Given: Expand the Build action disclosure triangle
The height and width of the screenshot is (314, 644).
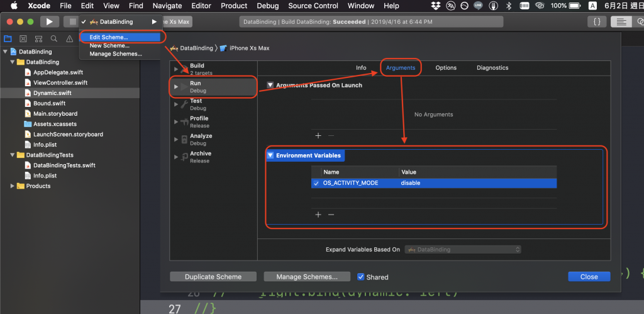Looking at the screenshot, I should coord(176,69).
